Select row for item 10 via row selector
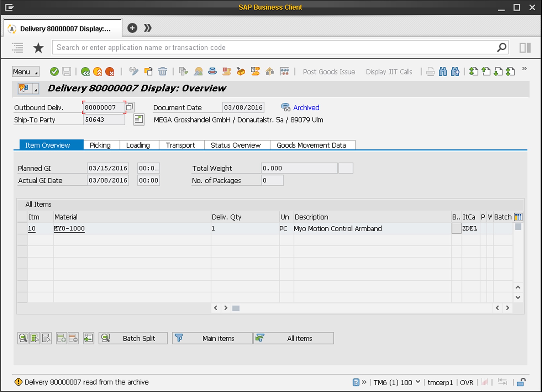Image resolution: width=542 pixels, height=392 pixels. (x=22, y=228)
